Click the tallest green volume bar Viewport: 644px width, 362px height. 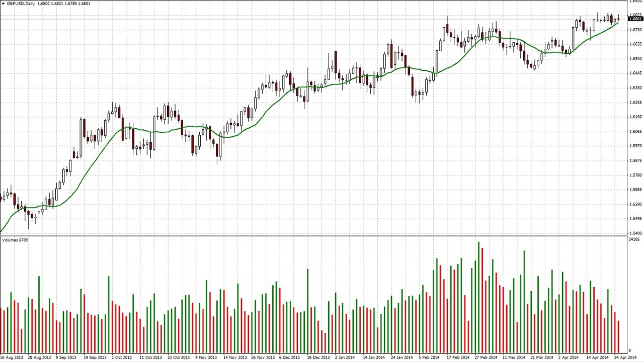(478, 297)
